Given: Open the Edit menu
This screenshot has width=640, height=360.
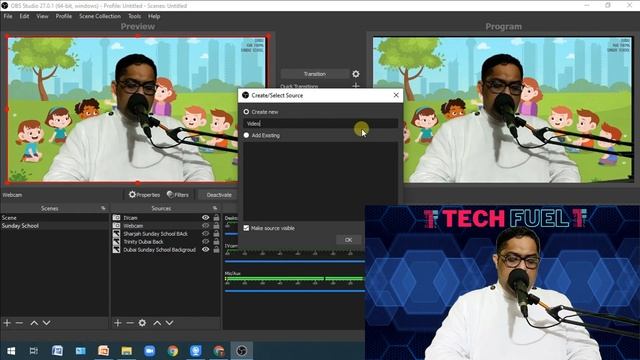Looking at the screenshot, I should point(24,16).
